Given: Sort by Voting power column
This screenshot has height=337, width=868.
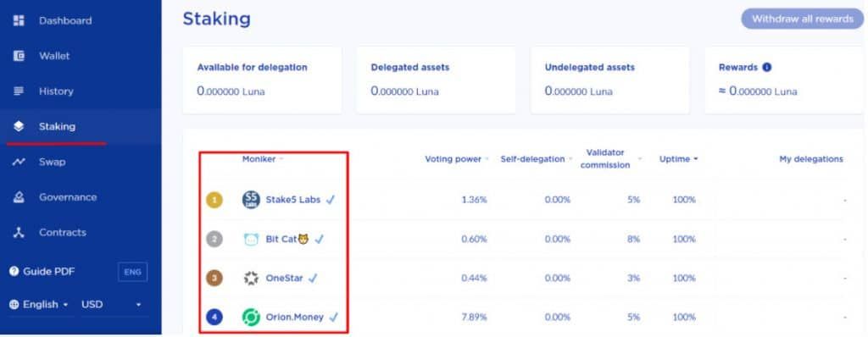Looking at the screenshot, I should pyautogui.click(x=457, y=159).
